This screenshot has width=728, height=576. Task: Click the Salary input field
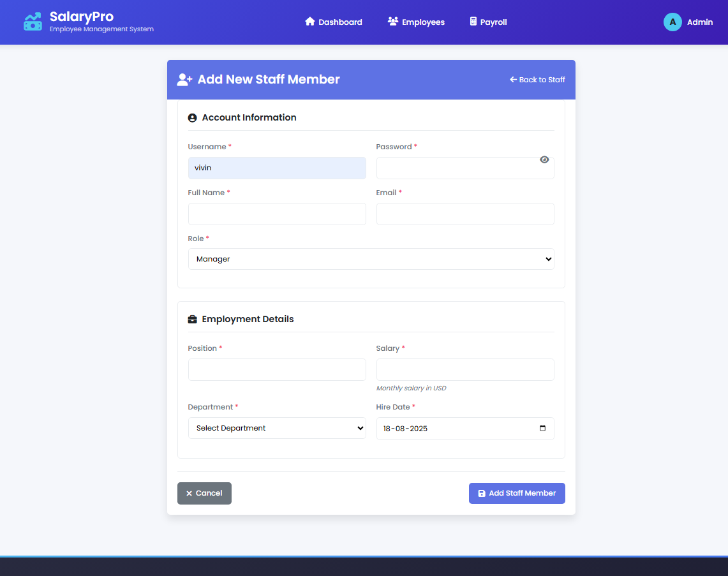pyautogui.click(x=465, y=370)
